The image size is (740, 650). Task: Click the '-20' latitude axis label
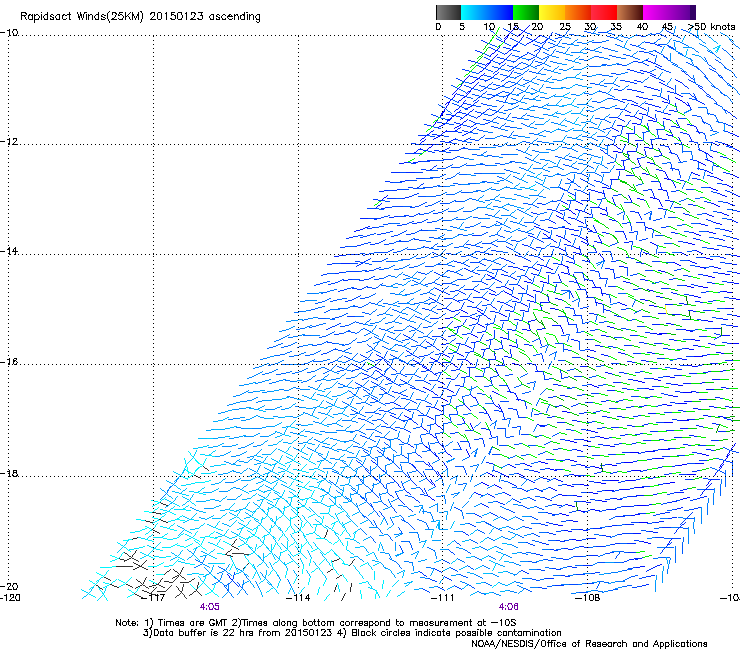coord(9,586)
